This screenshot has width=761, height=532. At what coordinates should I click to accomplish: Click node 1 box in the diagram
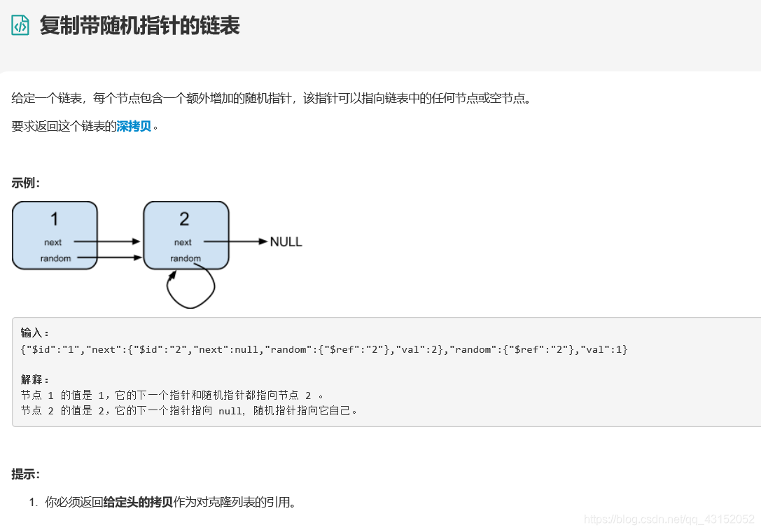[x=55, y=235]
